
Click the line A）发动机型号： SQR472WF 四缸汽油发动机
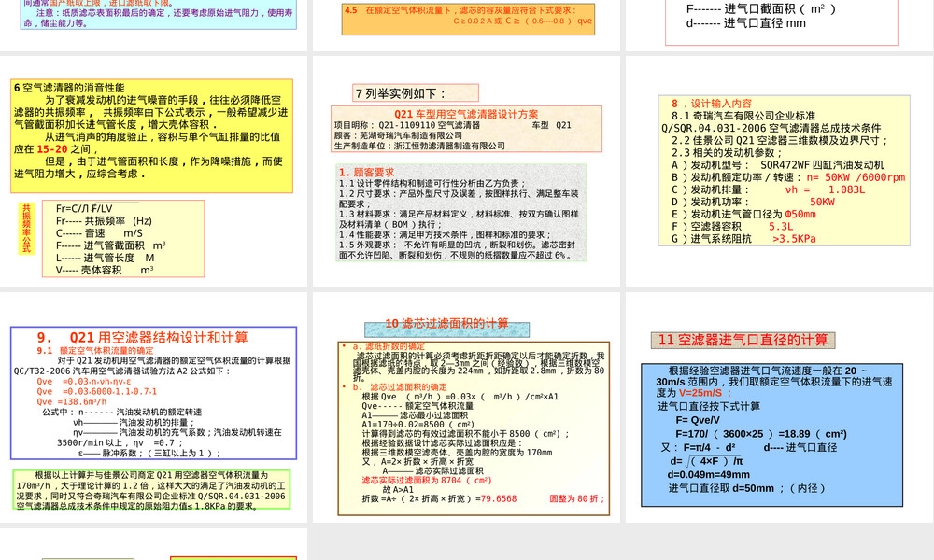click(x=777, y=165)
